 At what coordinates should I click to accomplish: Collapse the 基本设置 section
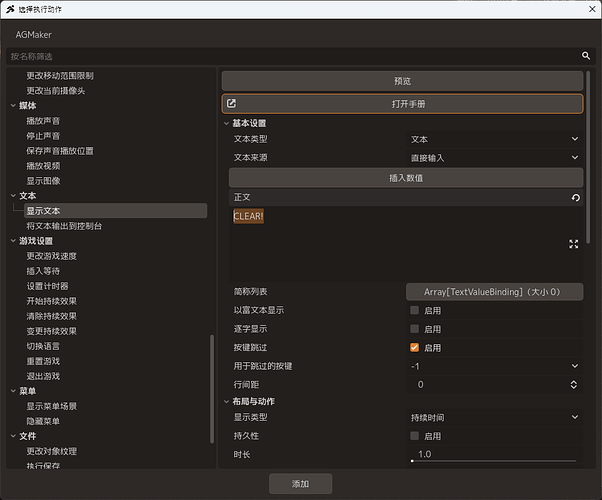(x=227, y=123)
